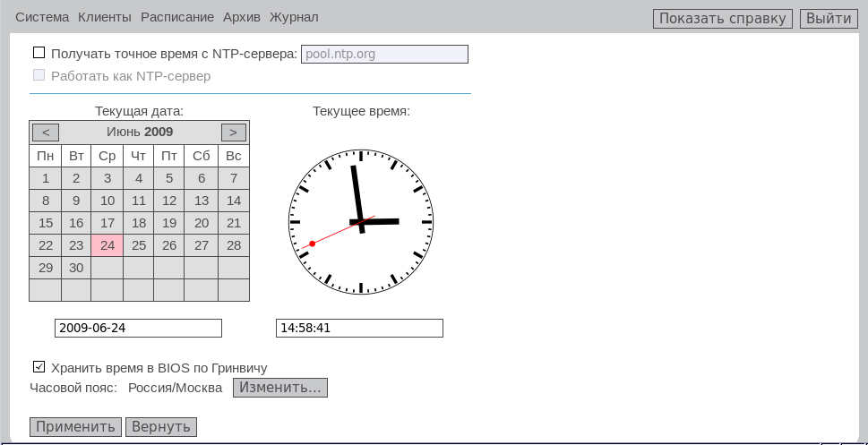Image resolution: width=868 pixels, height=445 pixels.
Task: Click the analog clock face
Action: pyautogui.click(x=361, y=221)
